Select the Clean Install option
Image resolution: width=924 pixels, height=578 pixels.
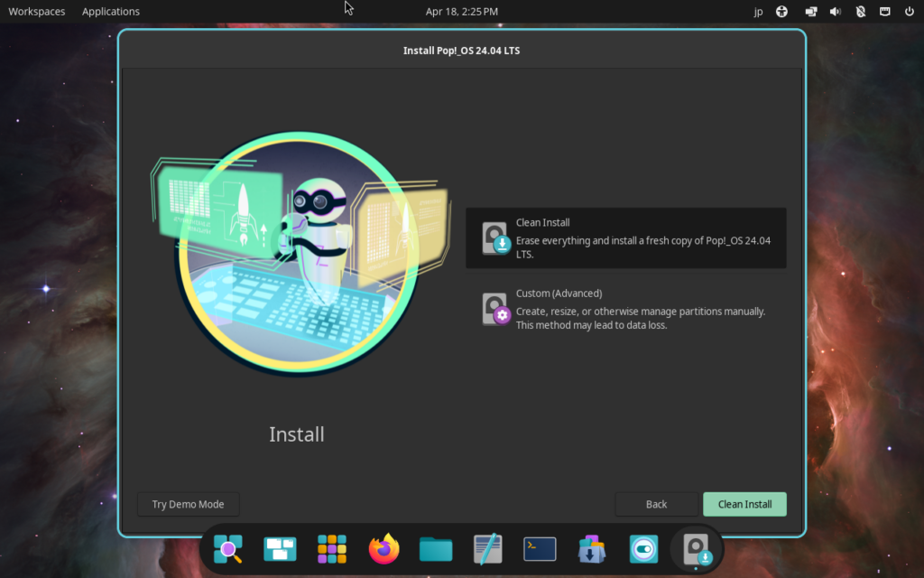[625, 238]
